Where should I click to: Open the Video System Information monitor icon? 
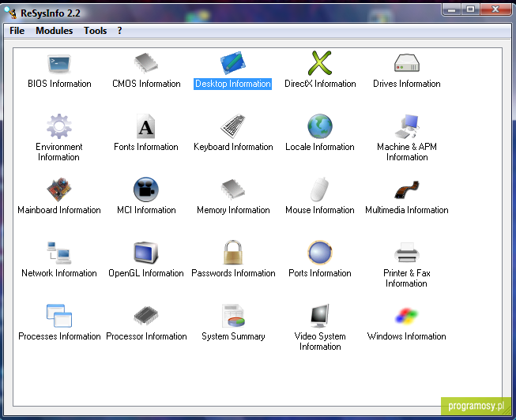click(320, 316)
